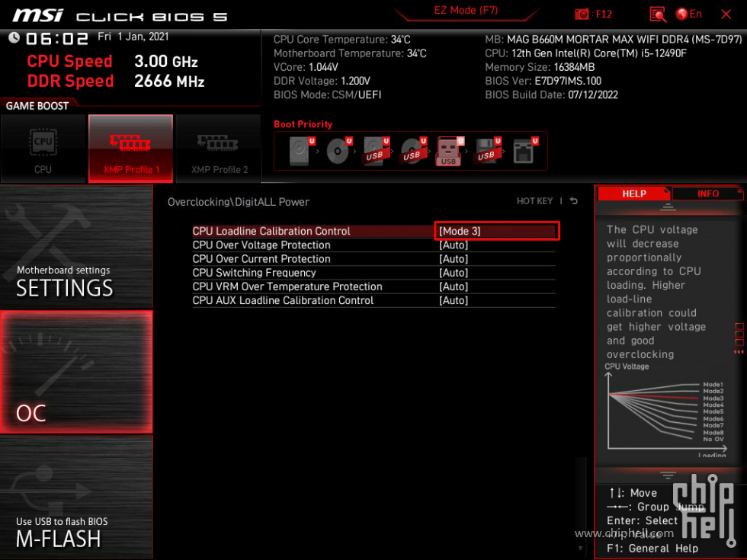Switch to the HELP tab
This screenshot has height=560, width=747.
pyautogui.click(x=633, y=194)
